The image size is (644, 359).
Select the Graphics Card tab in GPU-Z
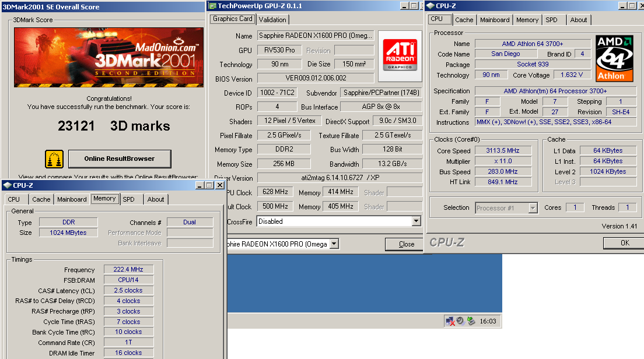[x=233, y=19]
